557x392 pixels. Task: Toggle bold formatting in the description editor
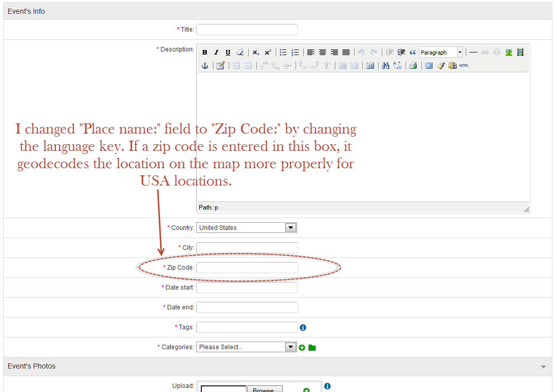(204, 53)
